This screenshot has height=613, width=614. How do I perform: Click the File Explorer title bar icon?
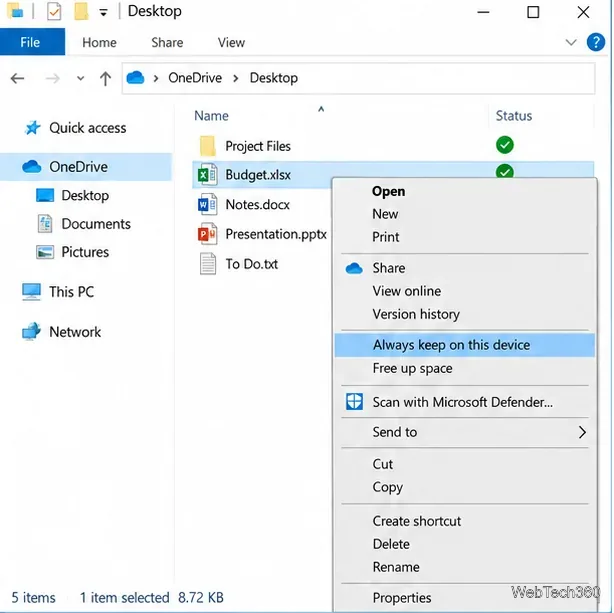click(x=16, y=11)
